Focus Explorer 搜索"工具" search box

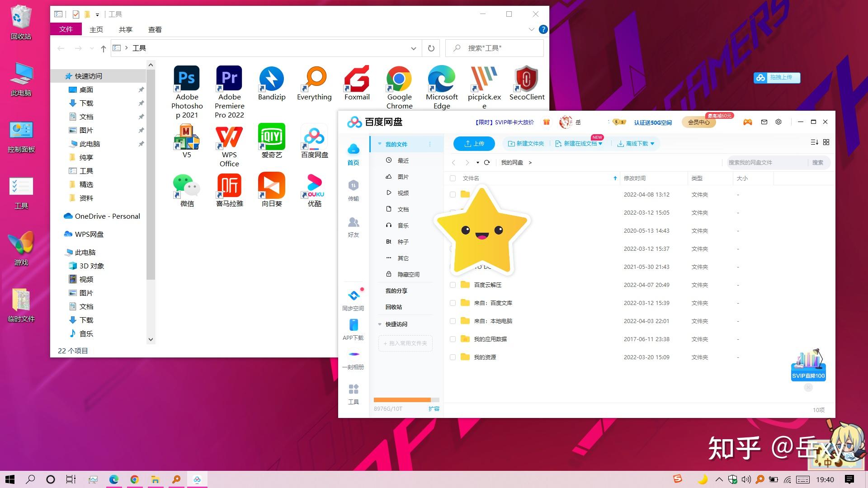click(x=495, y=48)
